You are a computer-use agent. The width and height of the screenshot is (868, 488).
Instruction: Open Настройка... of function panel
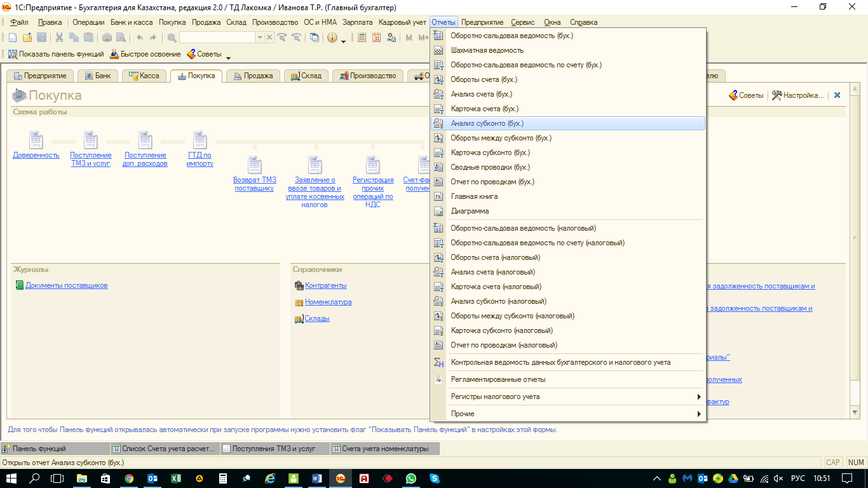[797, 95]
